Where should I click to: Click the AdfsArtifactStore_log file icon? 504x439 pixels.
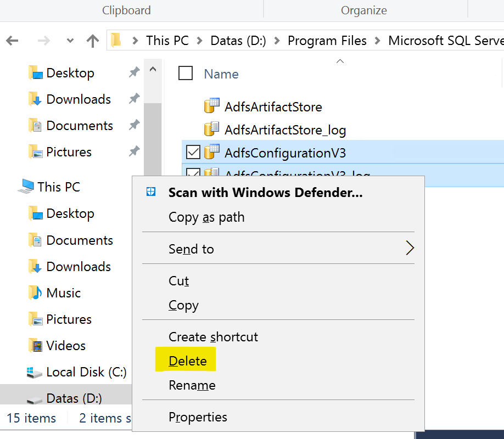212,129
